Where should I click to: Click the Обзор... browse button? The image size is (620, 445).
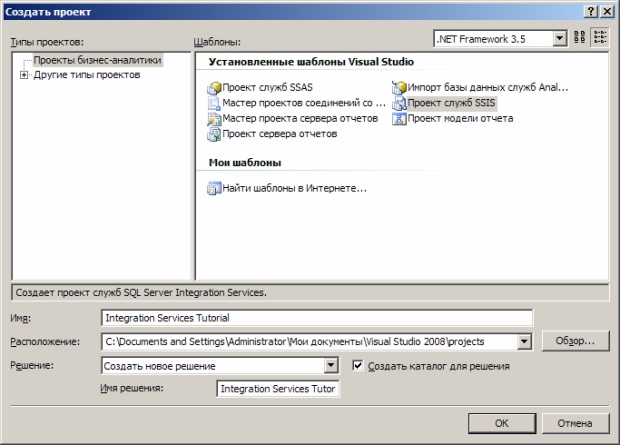pos(575,342)
